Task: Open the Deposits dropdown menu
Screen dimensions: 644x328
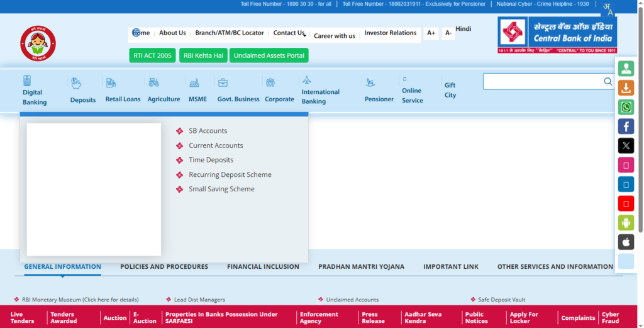Action: click(x=83, y=100)
